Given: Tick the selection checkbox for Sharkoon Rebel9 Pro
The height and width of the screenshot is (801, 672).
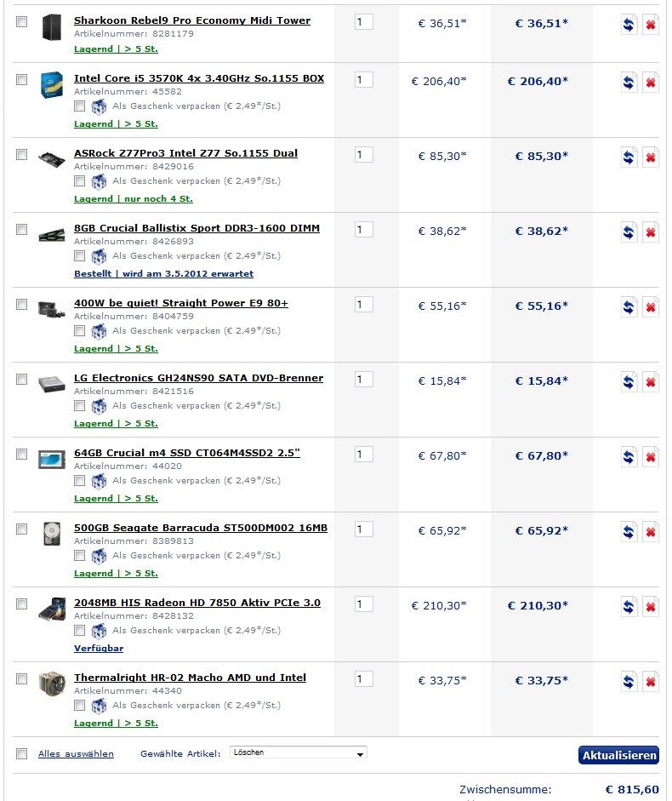Looking at the screenshot, I should click(x=21, y=21).
